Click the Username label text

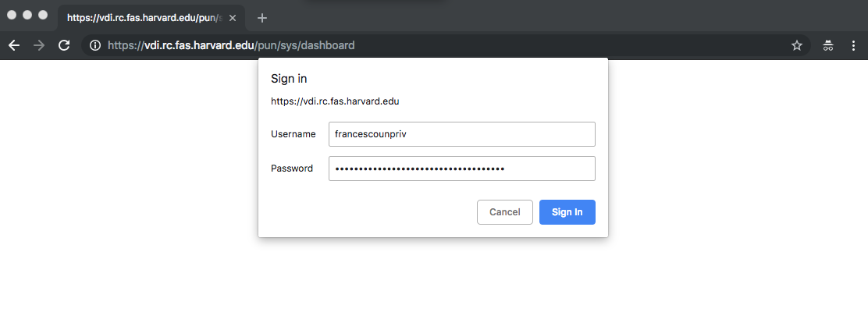pyautogui.click(x=293, y=134)
